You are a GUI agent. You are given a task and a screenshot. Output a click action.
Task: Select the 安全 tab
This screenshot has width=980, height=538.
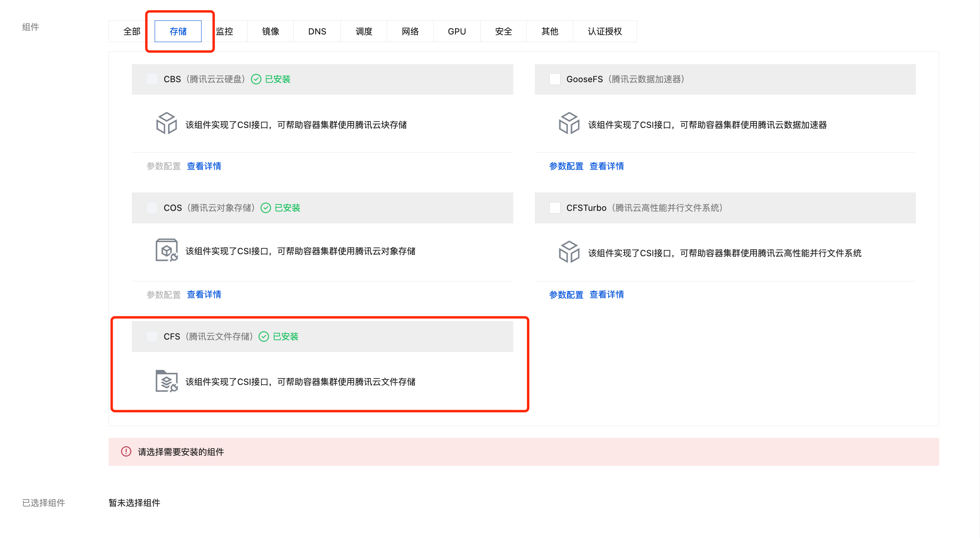504,31
